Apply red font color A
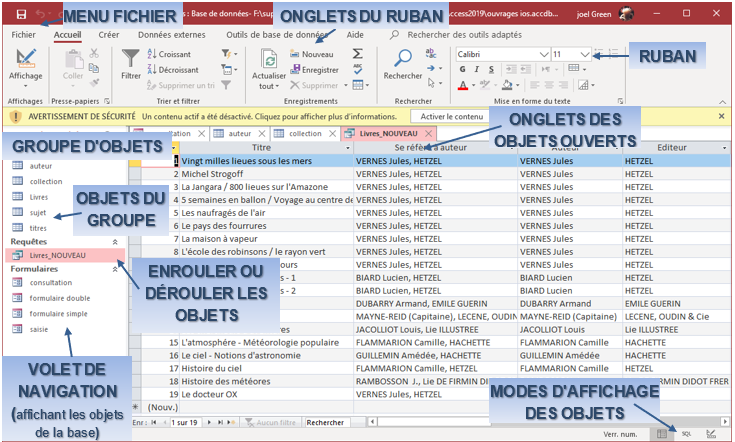Viewport: 735px width, 442px height. coord(463,85)
